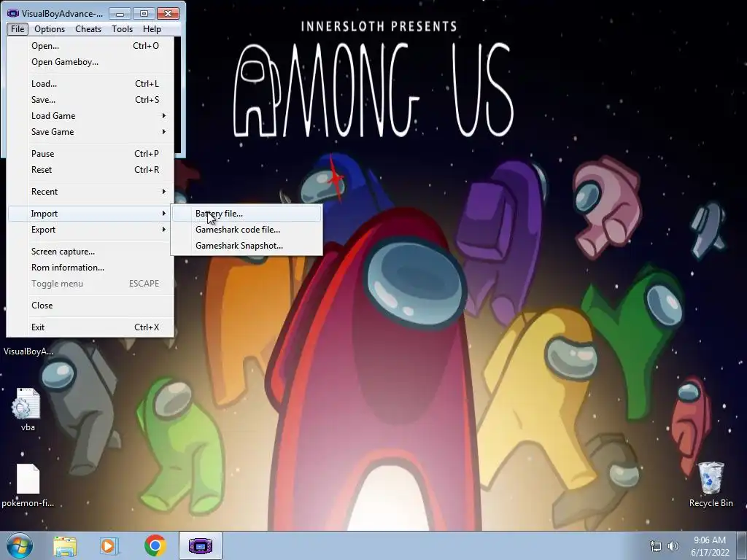Select the vba config file icon
The width and height of the screenshot is (747, 560).
[28, 403]
